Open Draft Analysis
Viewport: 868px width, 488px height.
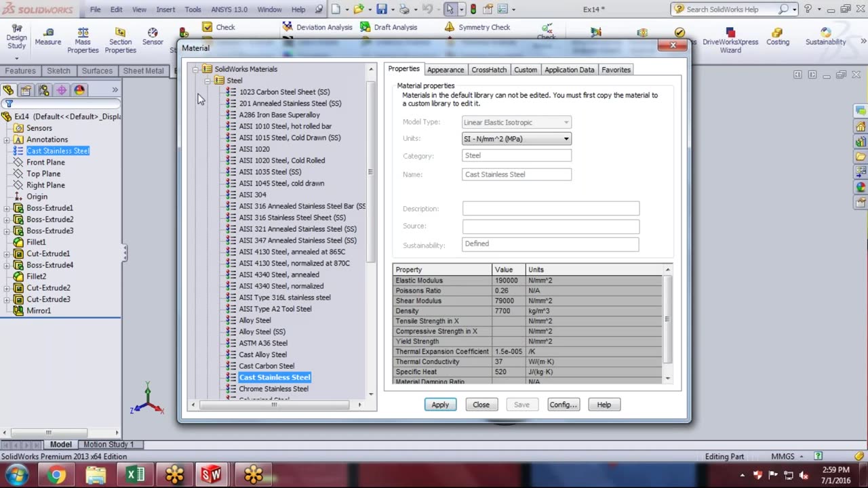389,27
